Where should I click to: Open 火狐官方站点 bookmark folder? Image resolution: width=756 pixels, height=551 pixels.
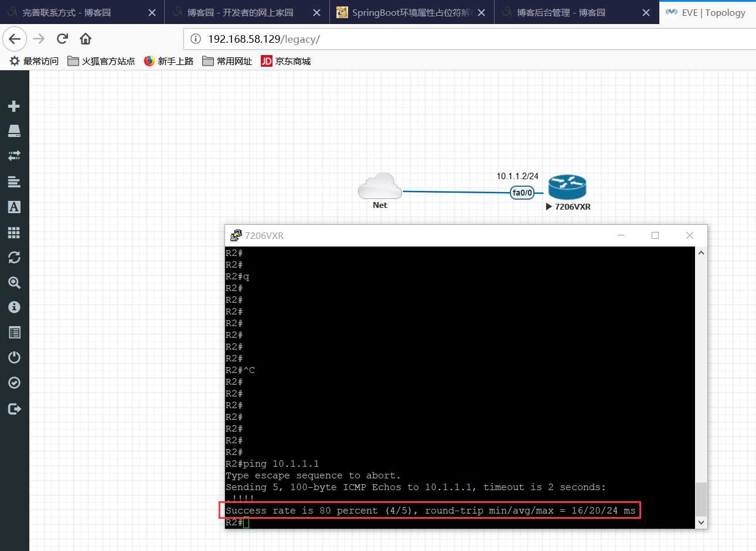pyautogui.click(x=101, y=61)
